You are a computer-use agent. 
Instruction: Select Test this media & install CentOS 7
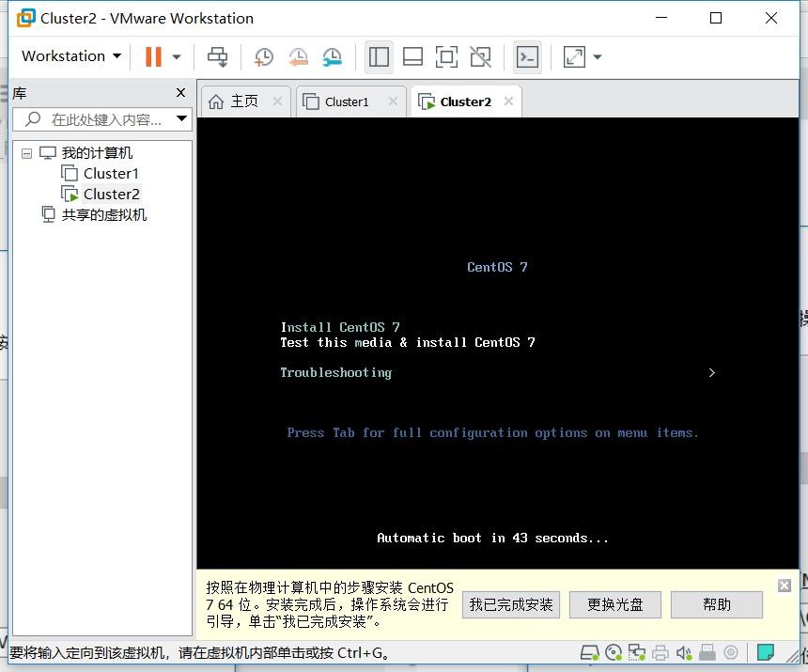(x=408, y=342)
